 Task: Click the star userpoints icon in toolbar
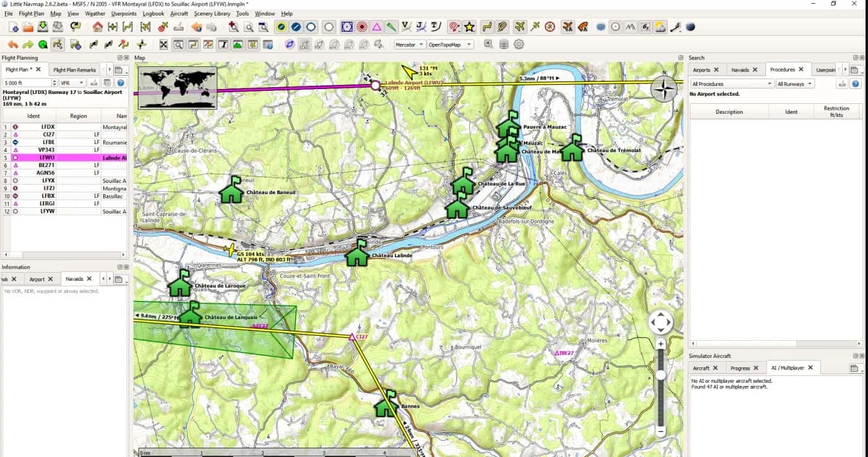[470, 27]
